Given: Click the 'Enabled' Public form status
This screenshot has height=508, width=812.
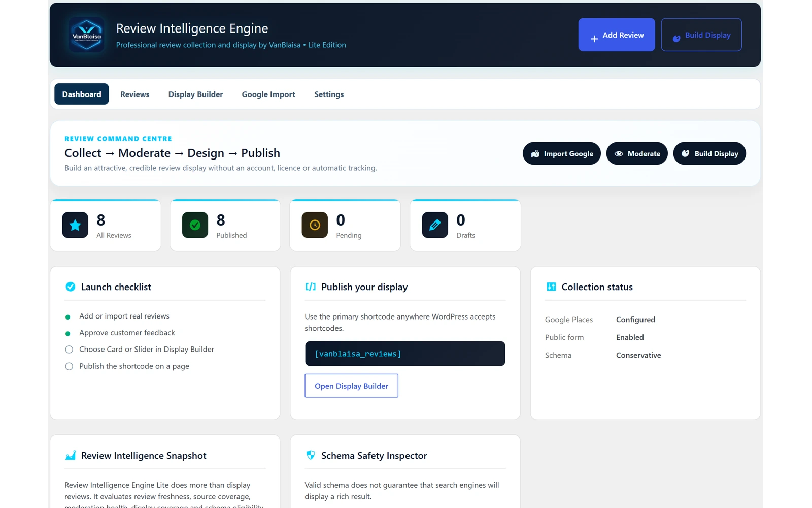Looking at the screenshot, I should 630,337.
